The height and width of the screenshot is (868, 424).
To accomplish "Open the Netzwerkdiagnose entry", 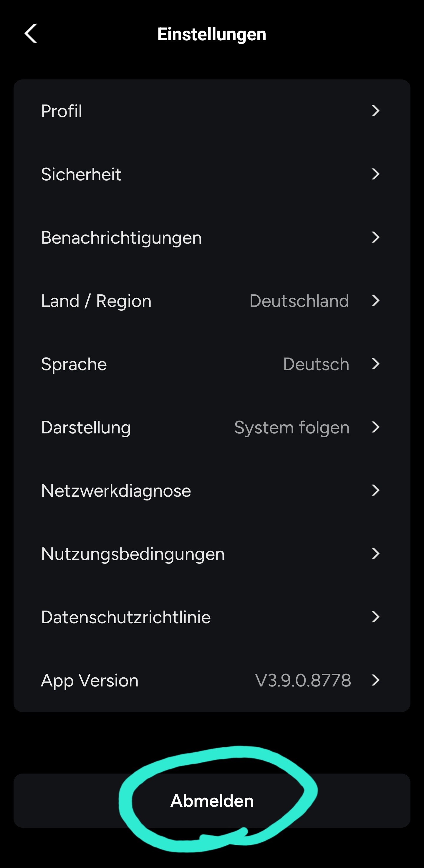I will (x=116, y=490).
